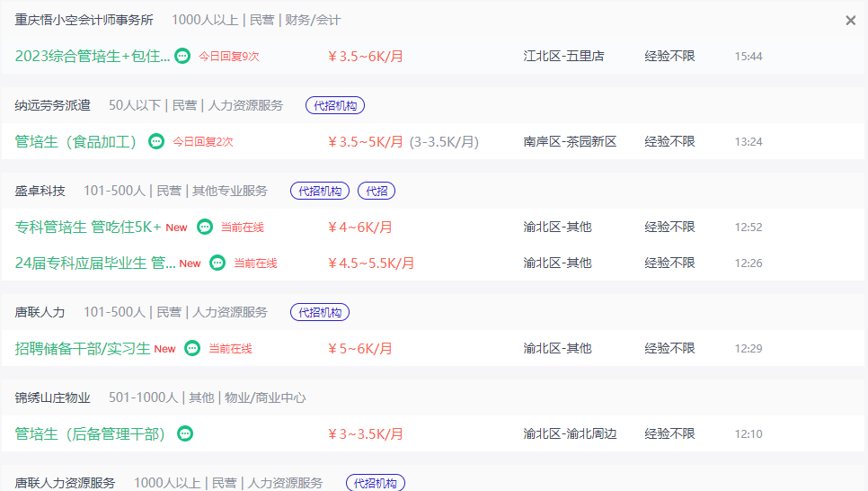Click the 代招 tag next to 盛卓科技
Viewport: 868px width, 491px height.
click(x=376, y=191)
